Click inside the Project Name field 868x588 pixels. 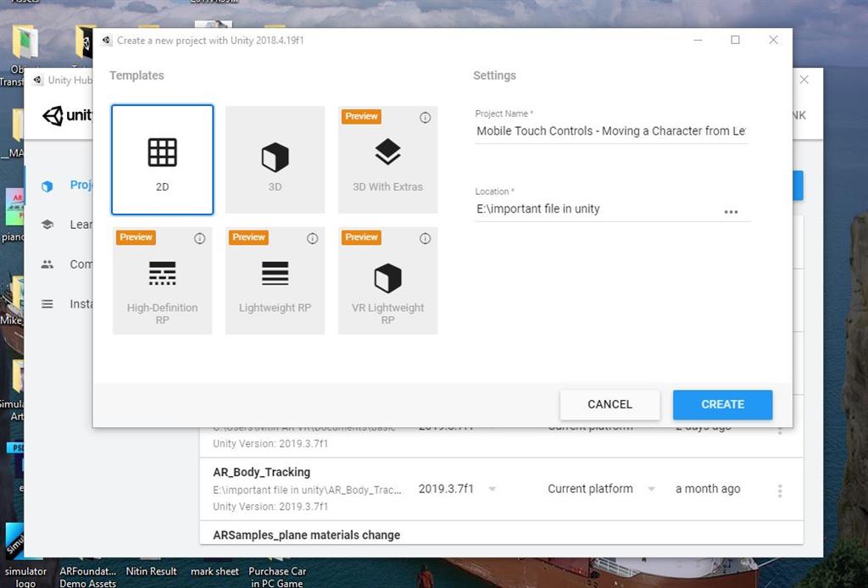click(x=610, y=131)
